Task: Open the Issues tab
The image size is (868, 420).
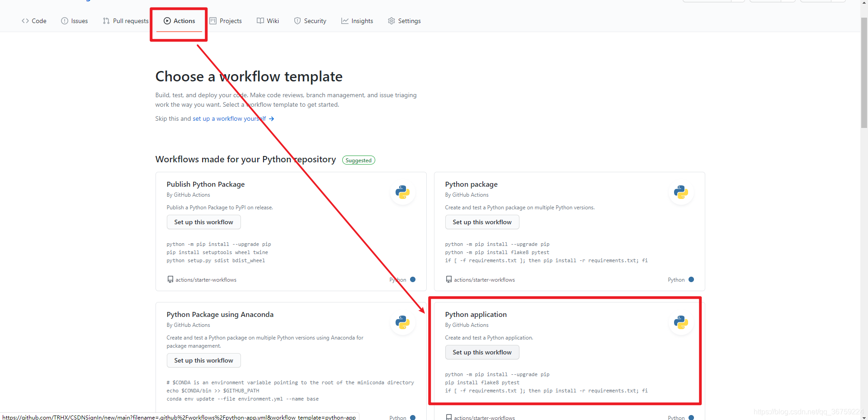Action: tap(75, 21)
